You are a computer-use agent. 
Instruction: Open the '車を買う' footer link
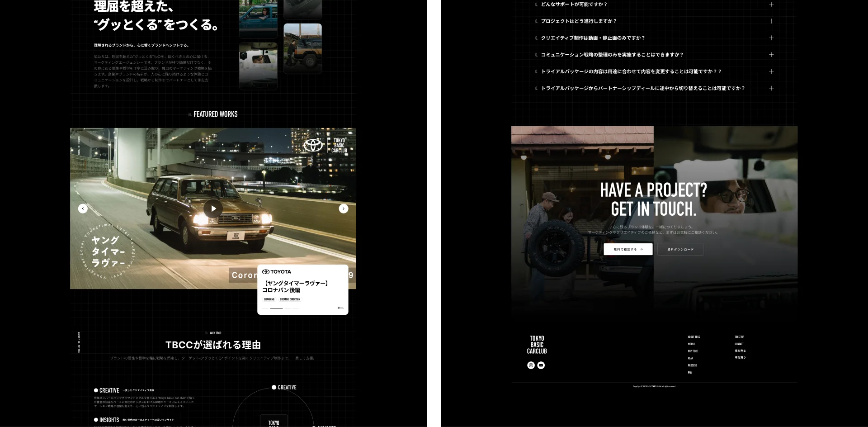740,357
